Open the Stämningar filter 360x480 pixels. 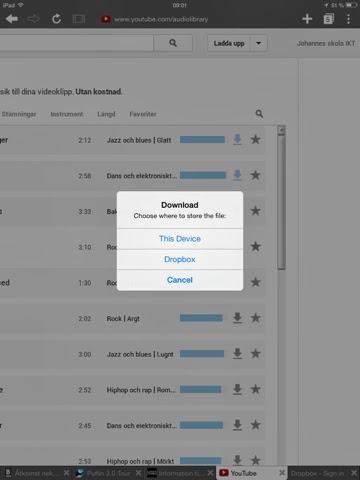pyautogui.click(x=19, y=114)
